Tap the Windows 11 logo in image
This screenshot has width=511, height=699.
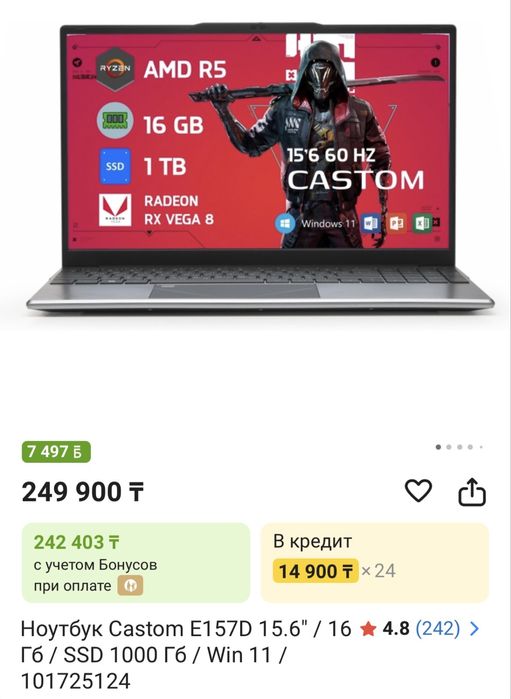(285, 223)
